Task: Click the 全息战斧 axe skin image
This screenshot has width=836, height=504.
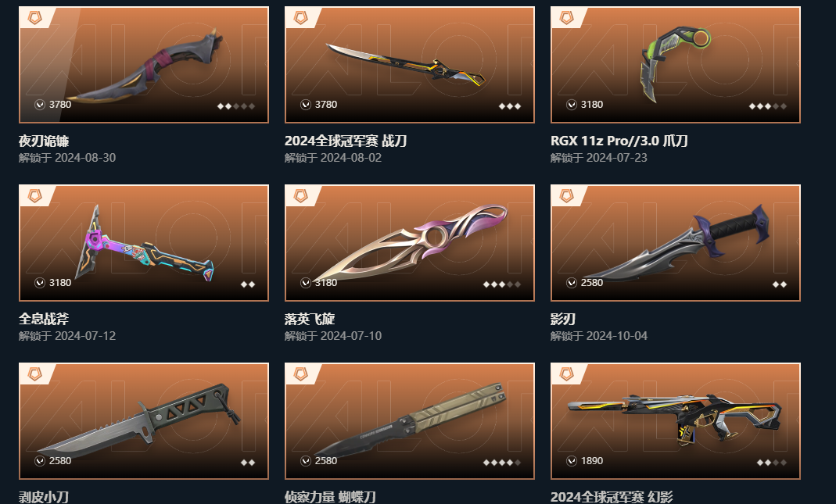Action: coord(144,243)
